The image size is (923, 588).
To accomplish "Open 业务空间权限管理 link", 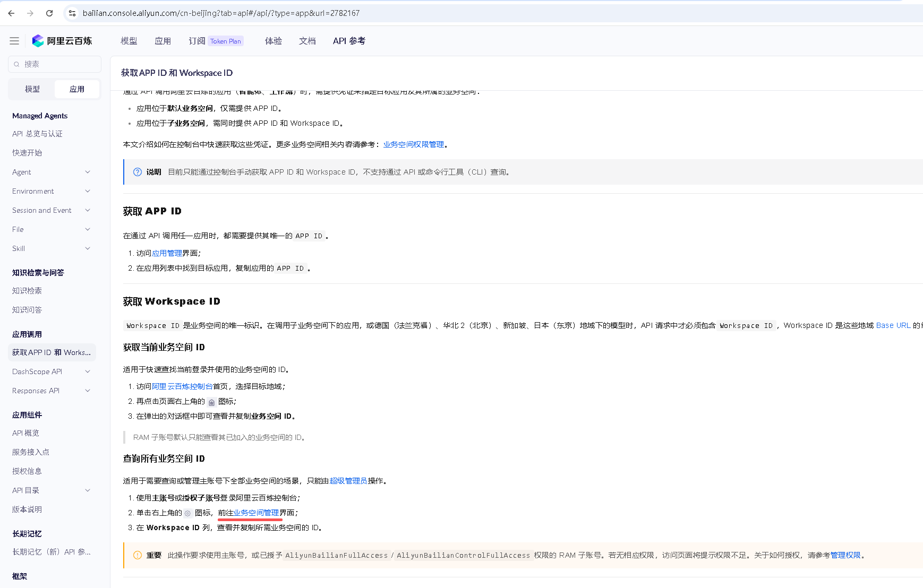I will coord(414,144).
